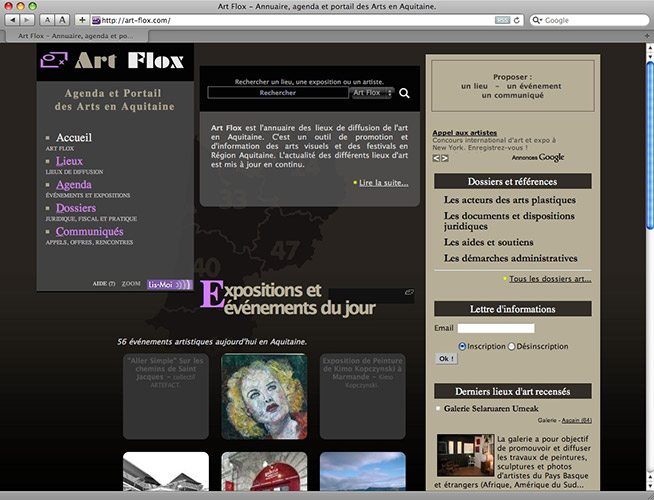Select the Désinscription radio button
654x500 pixels.
click(511, 346)
